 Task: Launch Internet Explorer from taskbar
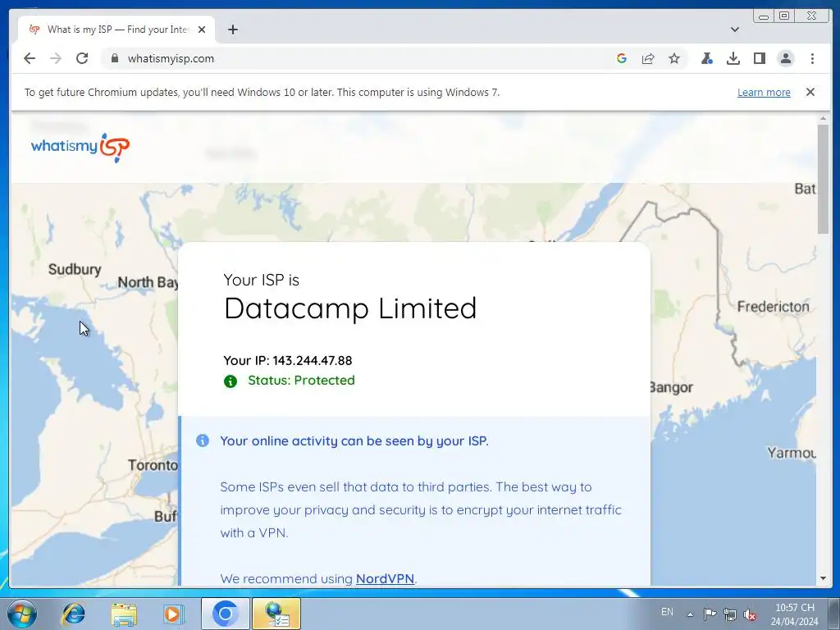(73, 614)
